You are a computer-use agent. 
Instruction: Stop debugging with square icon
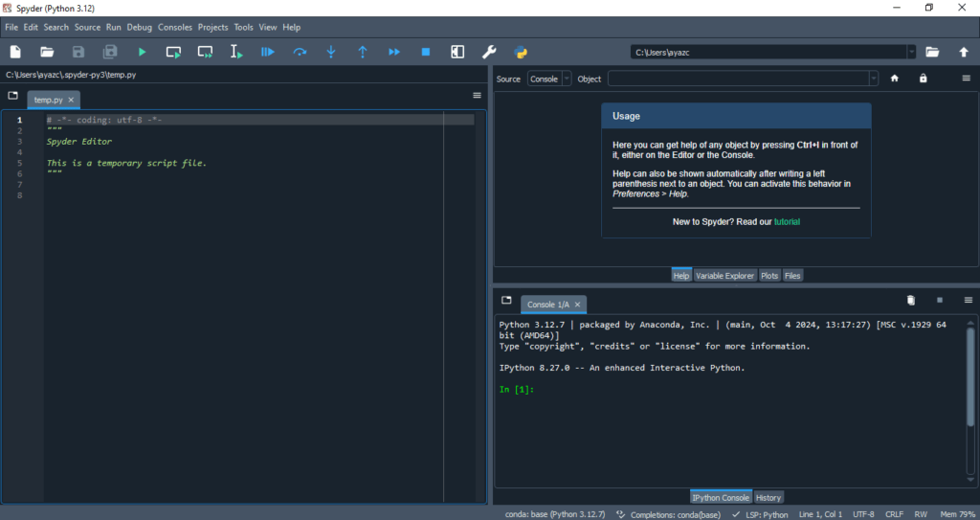[426, 52]
